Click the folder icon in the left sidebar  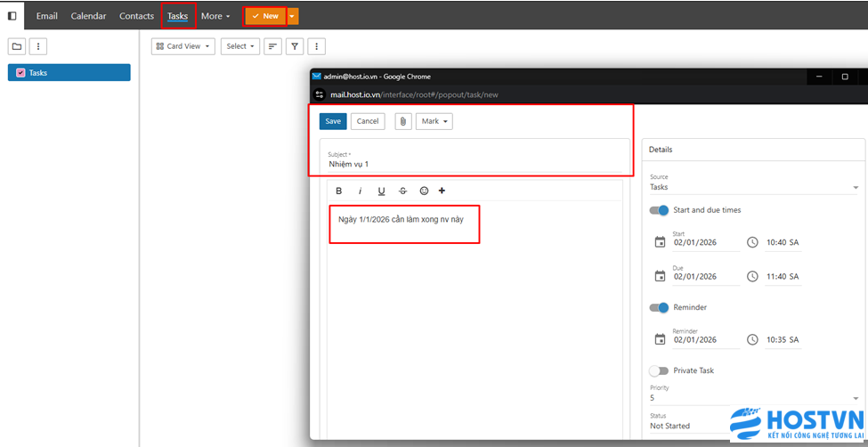coord(17,46)
